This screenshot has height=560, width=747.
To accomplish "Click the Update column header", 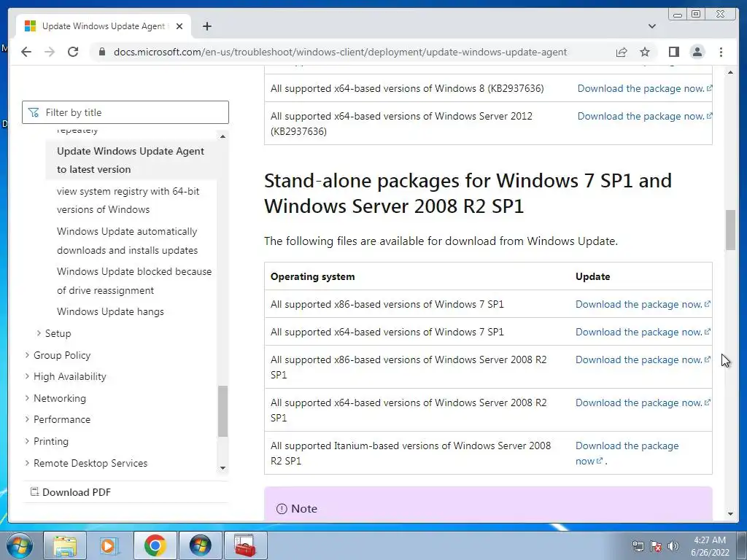I will (592, 276).
